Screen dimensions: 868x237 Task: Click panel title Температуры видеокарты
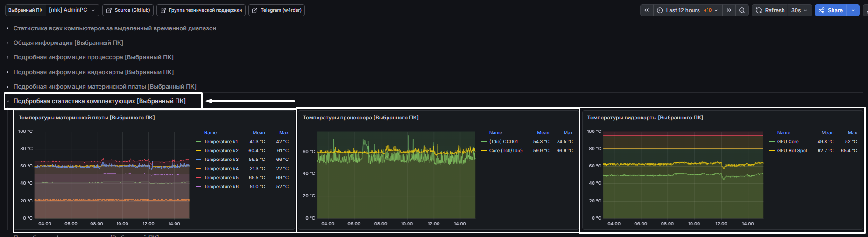click(x=645, y=118)
